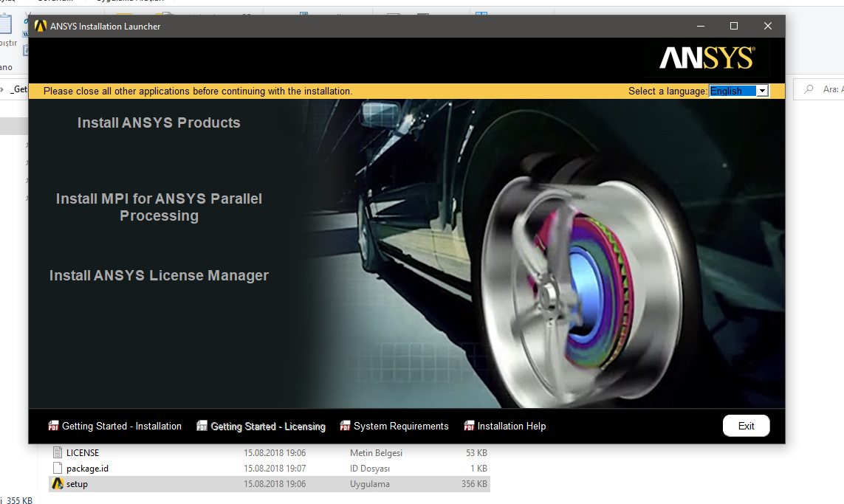Screen dimensions: 844x504
Task: Click the Exit button
Action: click(746, 426)
